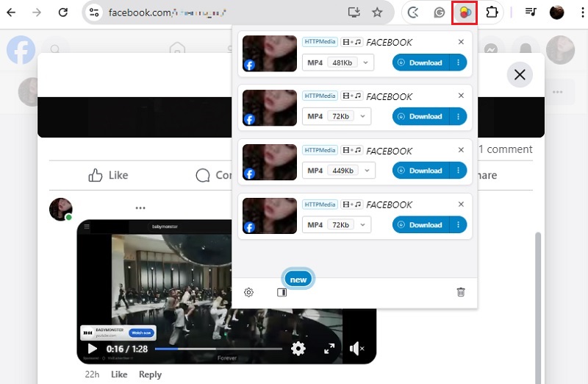Play the comment video

click(x=93, y=349)
